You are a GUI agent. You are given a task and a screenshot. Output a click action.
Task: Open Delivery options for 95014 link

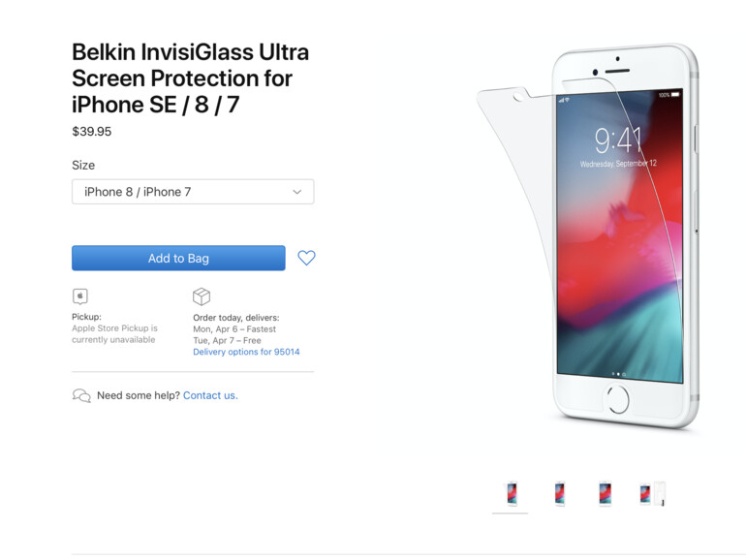pyautogui.click(x=246, y=352)
